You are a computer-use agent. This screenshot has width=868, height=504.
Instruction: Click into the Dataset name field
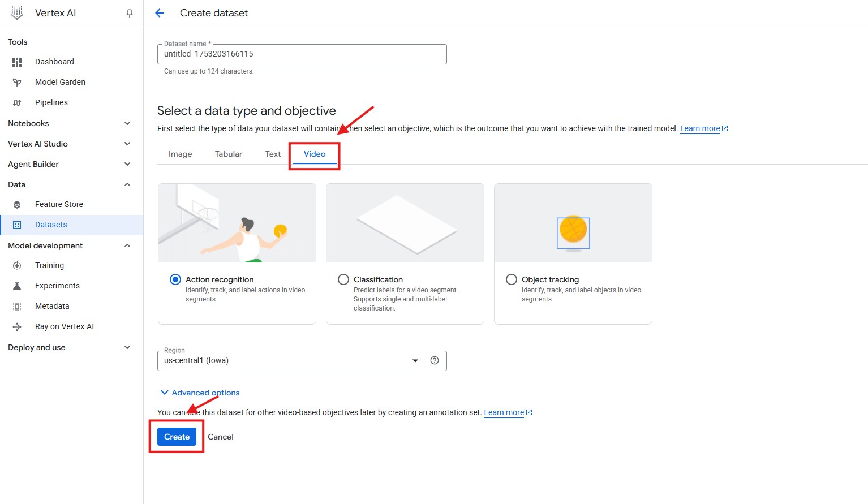point(302,54)
